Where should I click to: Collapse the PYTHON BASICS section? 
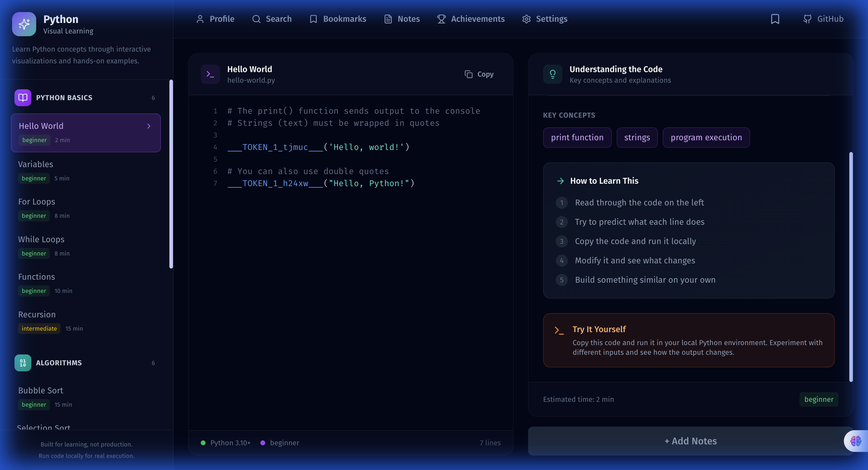64,97
